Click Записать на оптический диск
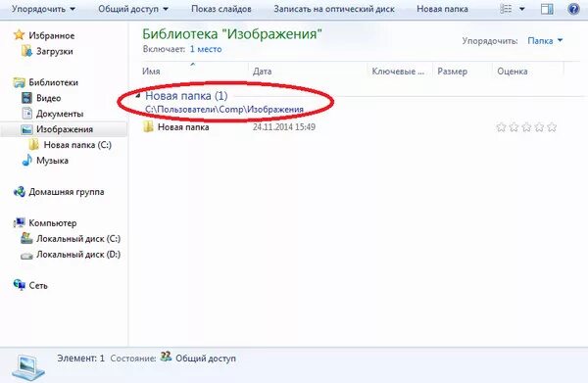 334,9
